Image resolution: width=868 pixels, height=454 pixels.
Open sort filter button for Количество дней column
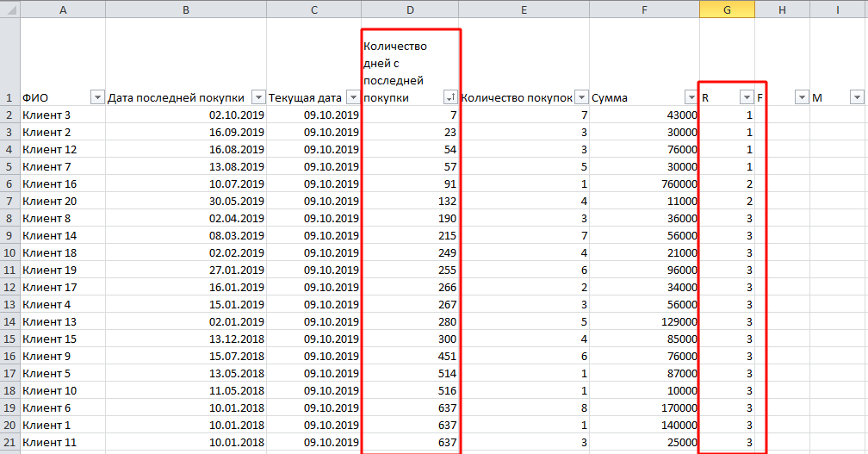pyautogui.click(x=449, y=97)
